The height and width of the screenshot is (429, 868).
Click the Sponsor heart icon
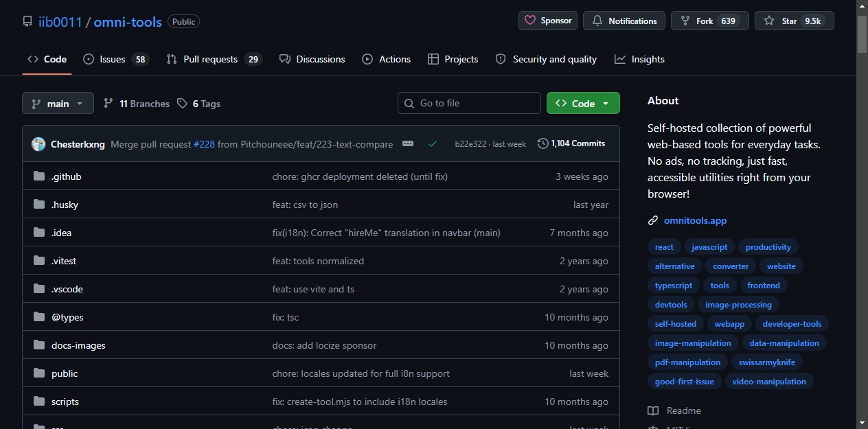point(530,21)
